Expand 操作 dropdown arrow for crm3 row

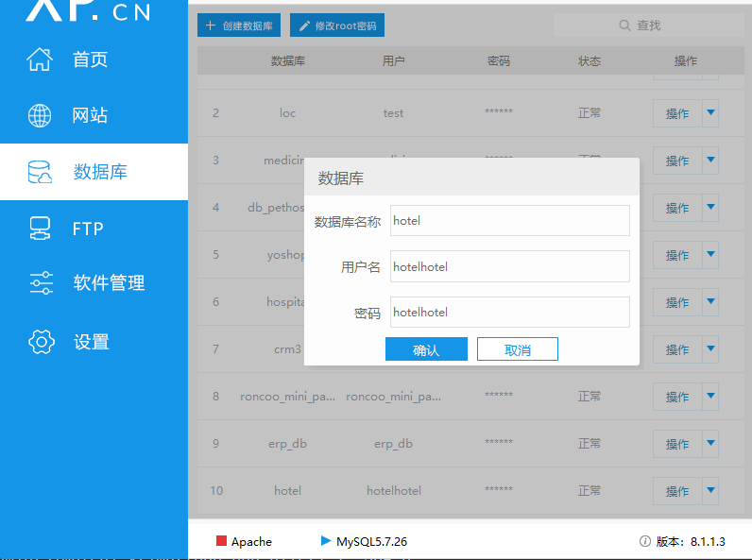point(710,349)
